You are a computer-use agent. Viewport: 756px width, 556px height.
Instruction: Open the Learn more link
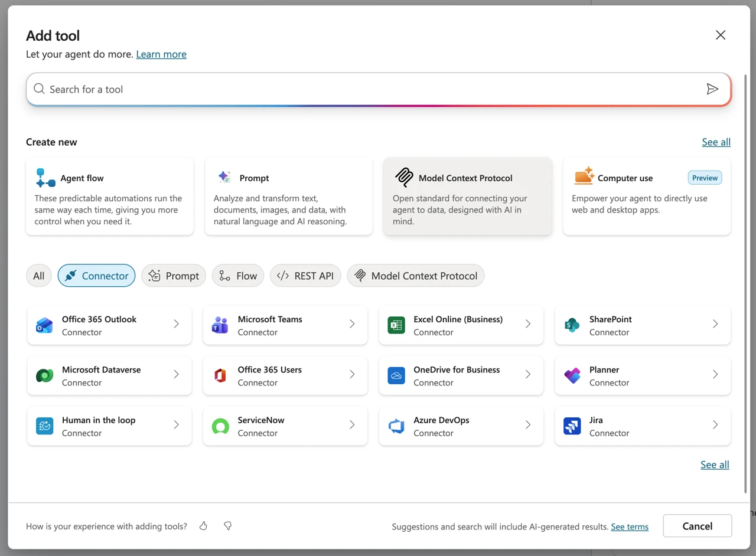(161, 54)
